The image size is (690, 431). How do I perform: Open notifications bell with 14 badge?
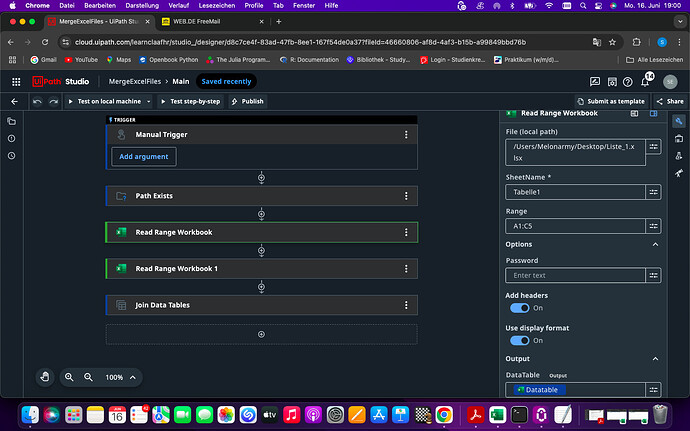[645, 81]
